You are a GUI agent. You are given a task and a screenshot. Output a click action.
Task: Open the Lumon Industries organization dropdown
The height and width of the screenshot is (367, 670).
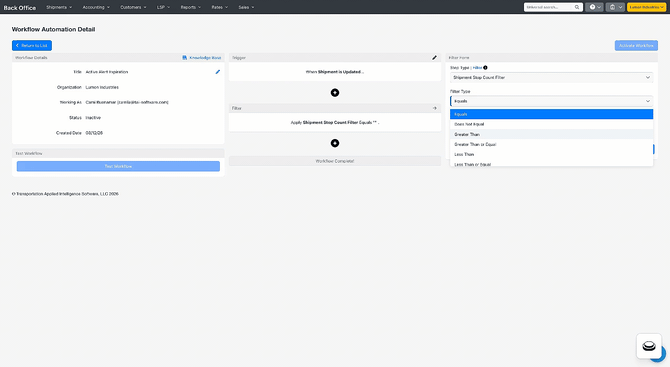[646, 7]
